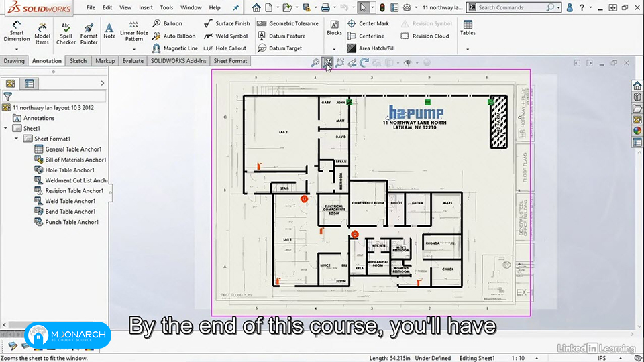The image size is (644, 362).
Task: Expand the Tables dropdown arrow
Action: point(468,49)
